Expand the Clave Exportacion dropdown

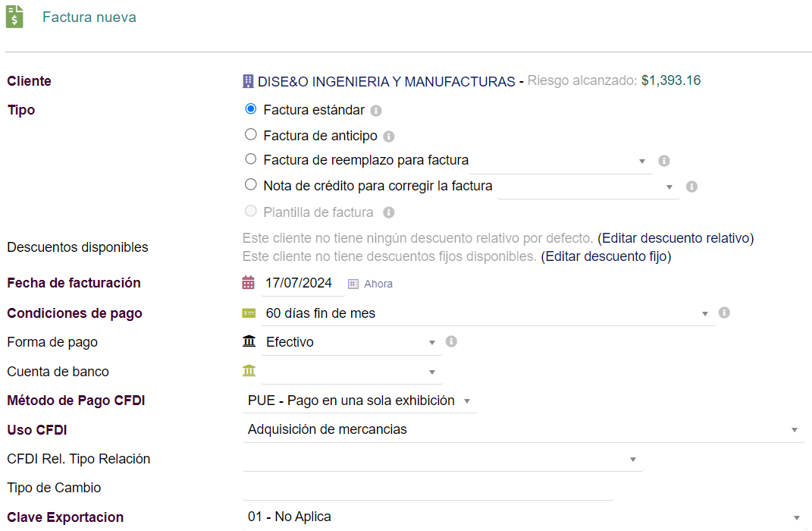523,517
